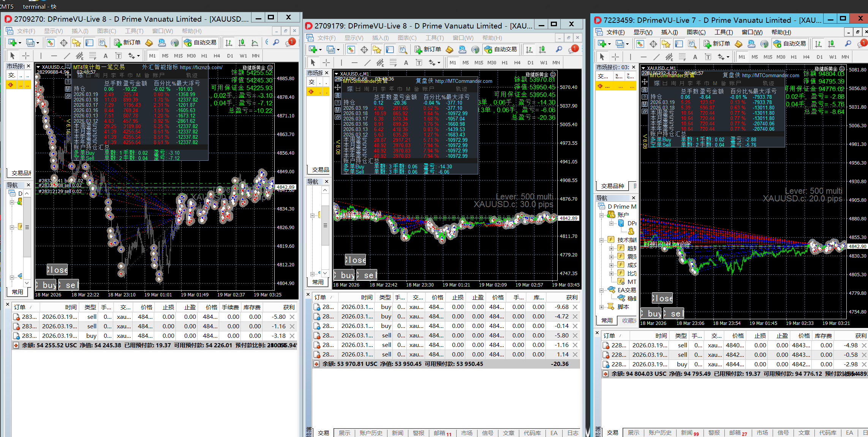Screen dimensions: 868x437
Task: Select the text label 'A' tool in left window
Action: pos(106,56)
